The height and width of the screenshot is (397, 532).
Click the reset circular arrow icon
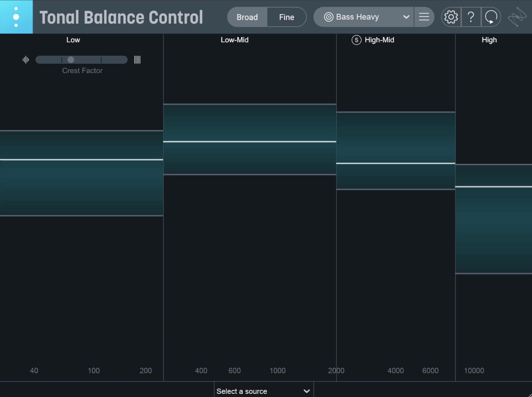coord(491,17)
